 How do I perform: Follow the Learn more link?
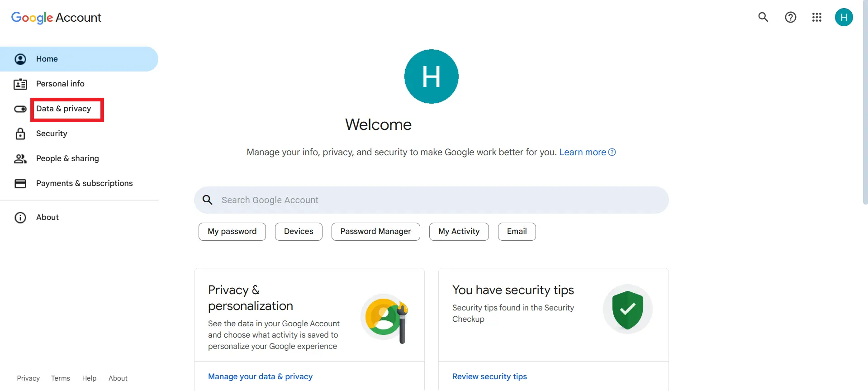tap(582, 152)
